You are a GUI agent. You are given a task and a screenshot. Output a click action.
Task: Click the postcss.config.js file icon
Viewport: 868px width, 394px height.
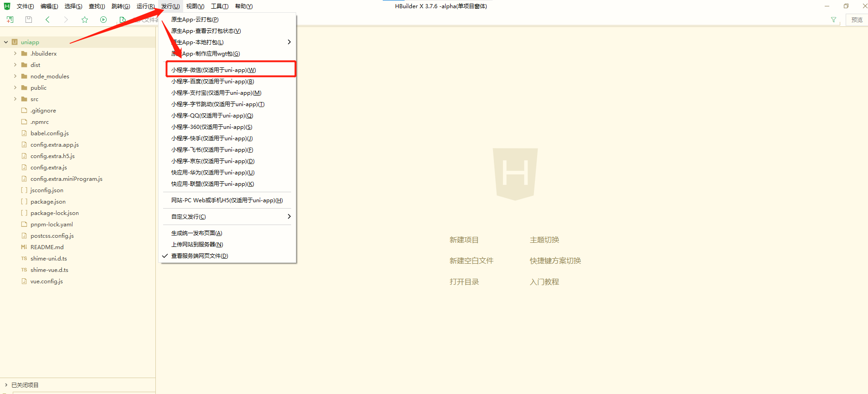(x=24, y=235)
